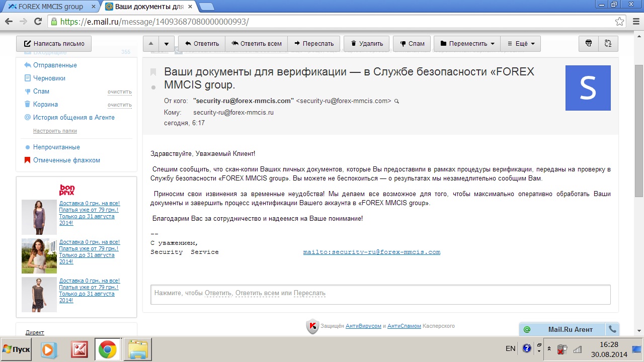Image resolution: width=644 pixels, height=362 pixels.
Task: Click the translate/encoding icon beside print
Action: tap(608, 43)
